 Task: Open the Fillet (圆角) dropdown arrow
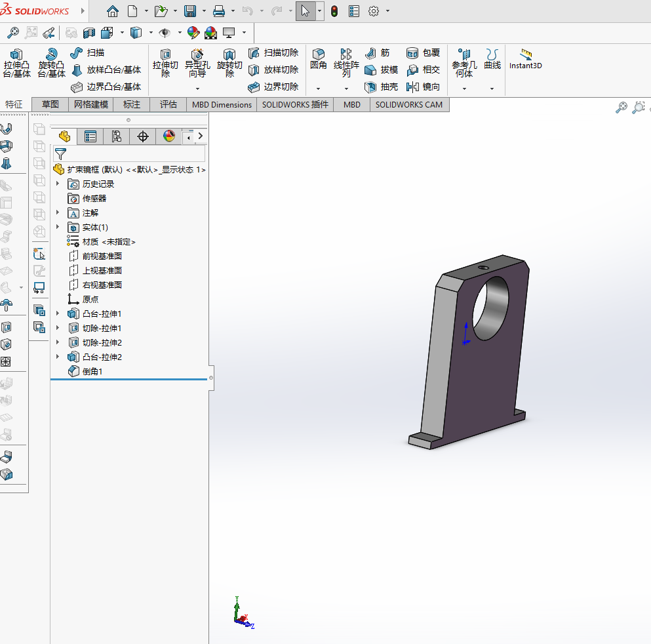click(x=319, y=89)
